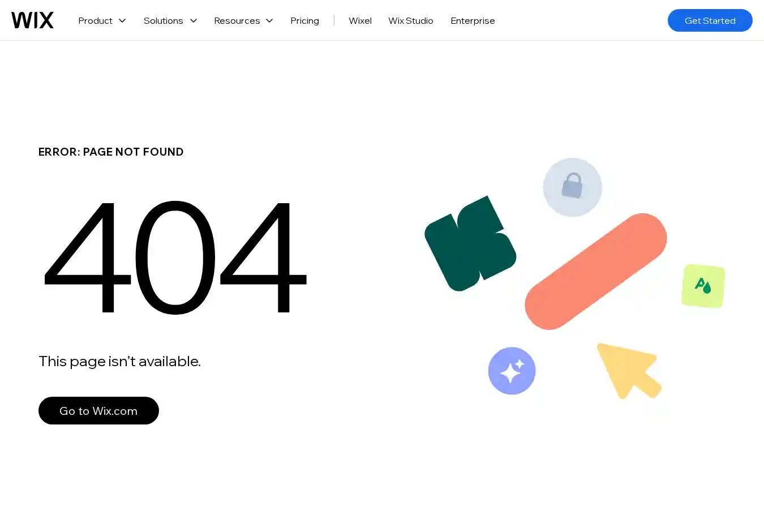Image resolution: width=764 pixels, height=532 pixels.
Task: Navigate to the Enterprise page
Action: tap(473, 20)
